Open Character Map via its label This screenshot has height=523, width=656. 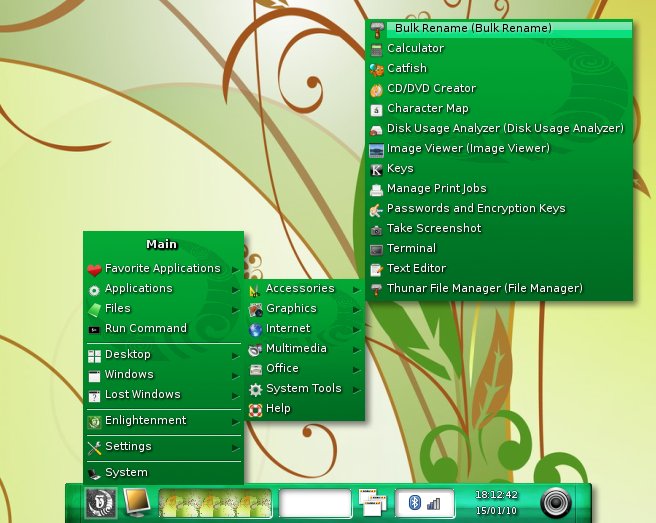(x=428, y=108)
